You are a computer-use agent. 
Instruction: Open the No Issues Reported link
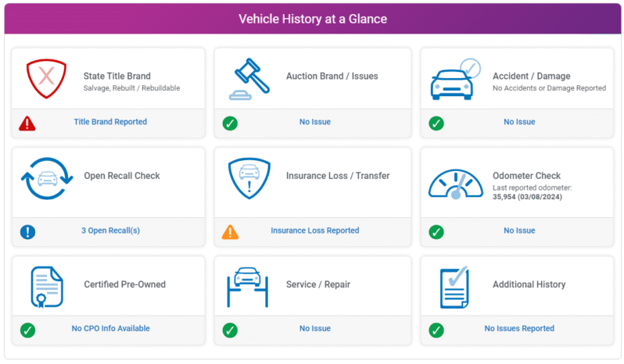pos(519,329)
